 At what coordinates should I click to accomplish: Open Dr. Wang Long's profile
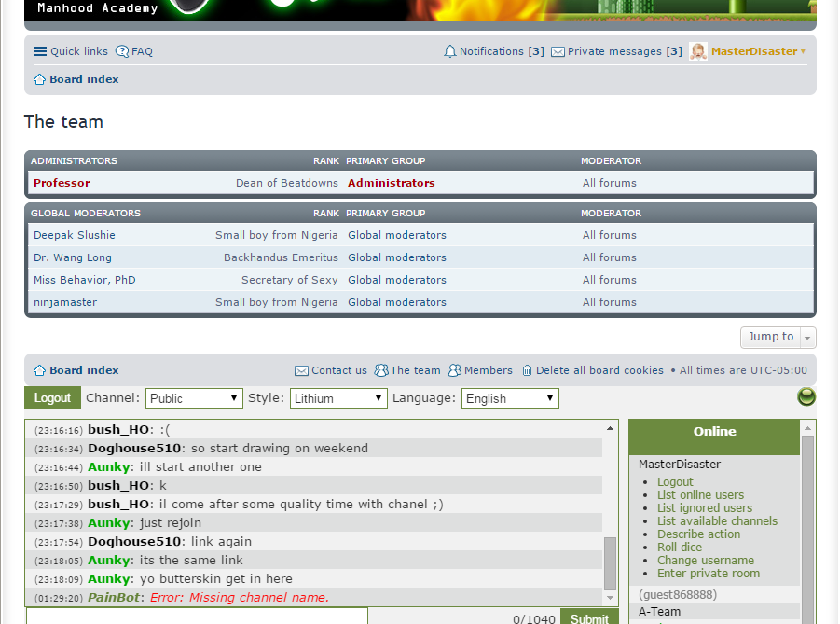(73, 257)
